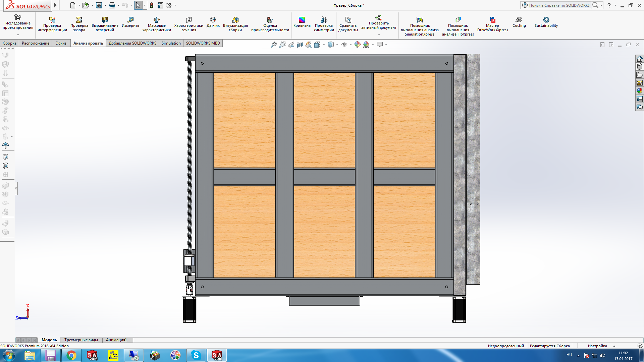Open the Датчик (Sensor) tool
This screenshot has width=644, height=362.
(x=213, y=22)
